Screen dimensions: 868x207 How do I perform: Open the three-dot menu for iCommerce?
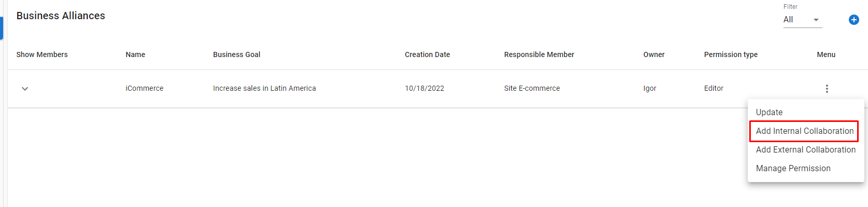827,89
